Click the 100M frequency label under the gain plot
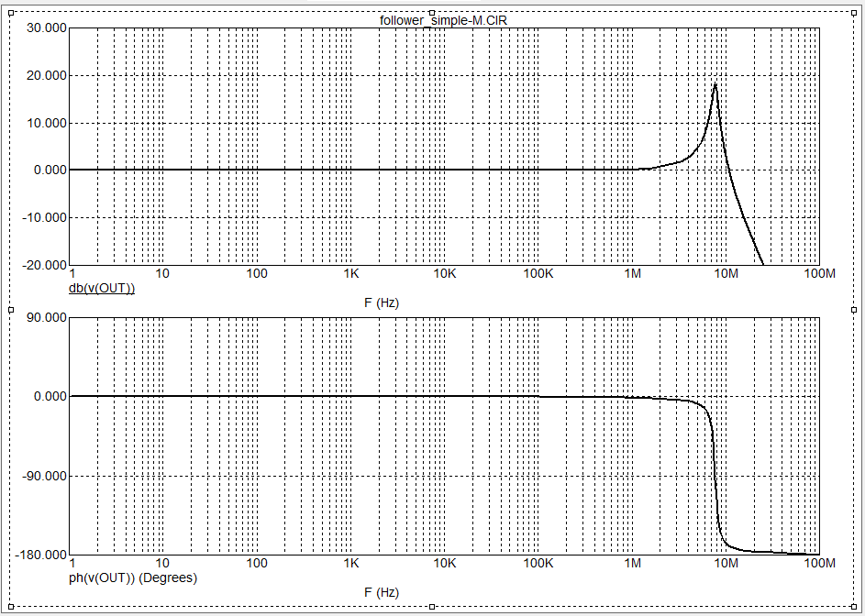The image size is (865, 616). tap(820, 273)
